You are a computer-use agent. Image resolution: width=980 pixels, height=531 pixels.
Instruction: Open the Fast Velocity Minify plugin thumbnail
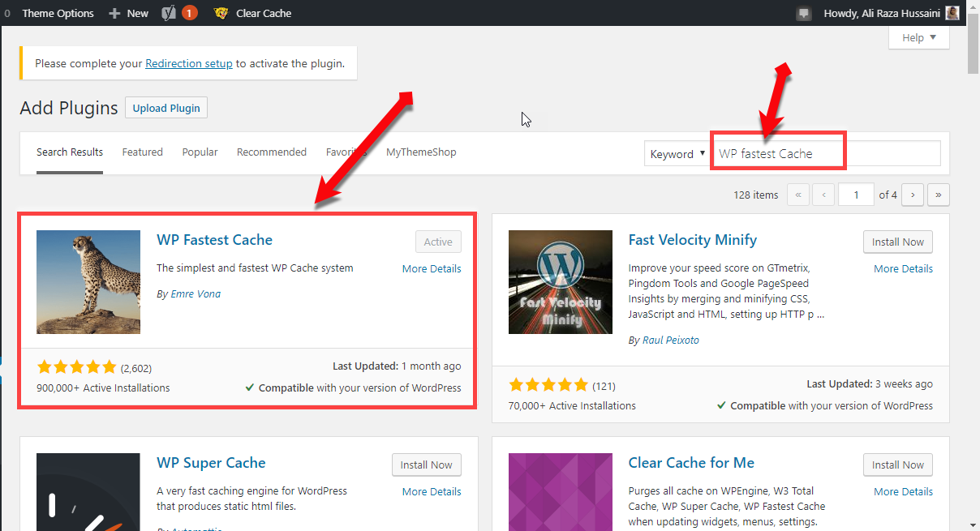click(x=561, y=282)
